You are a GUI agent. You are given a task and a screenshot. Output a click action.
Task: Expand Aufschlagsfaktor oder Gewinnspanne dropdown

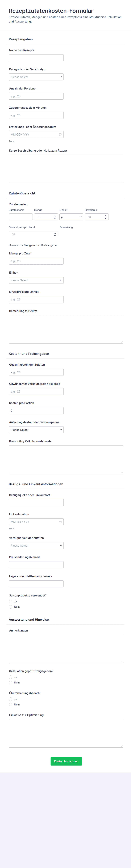(x=36, y=430)
